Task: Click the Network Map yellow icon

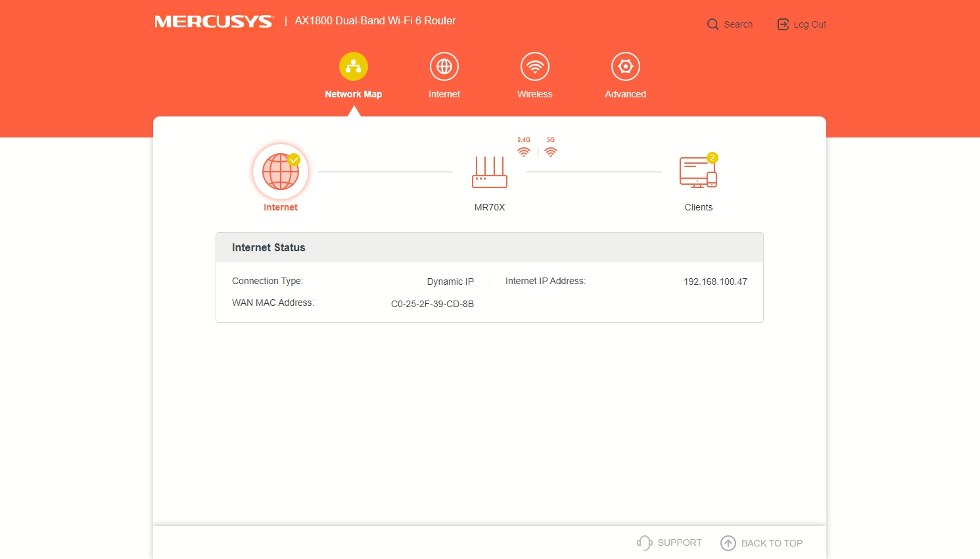Action: click(x=354, y=66)
